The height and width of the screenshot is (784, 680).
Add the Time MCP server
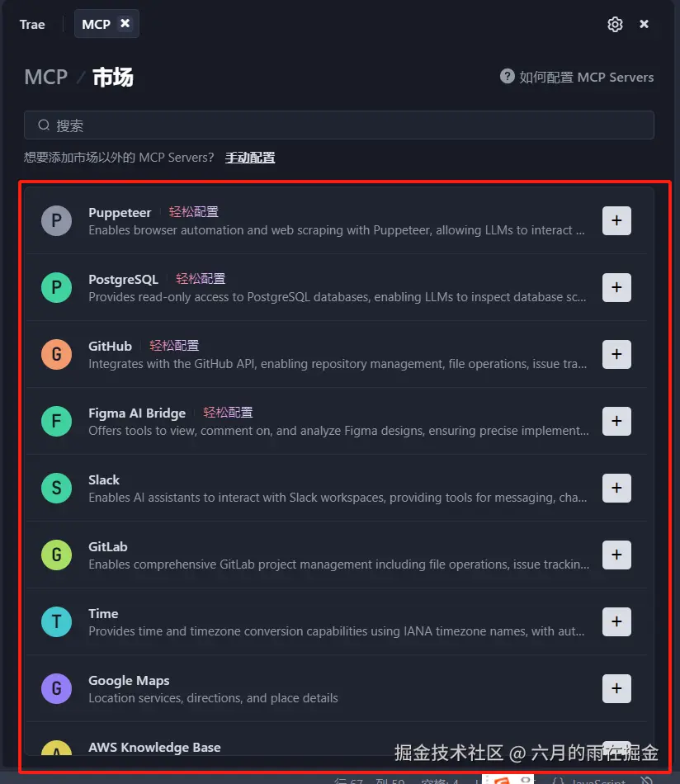[x=616, y=621]
